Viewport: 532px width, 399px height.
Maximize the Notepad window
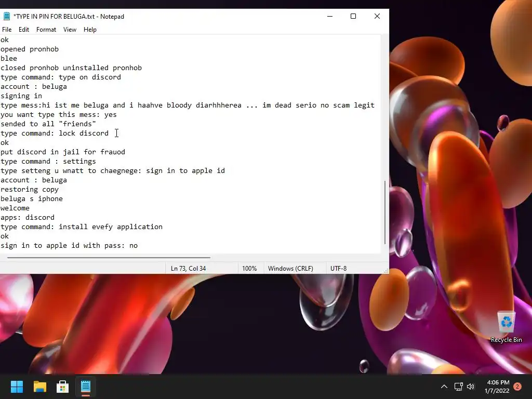point(353,16)
